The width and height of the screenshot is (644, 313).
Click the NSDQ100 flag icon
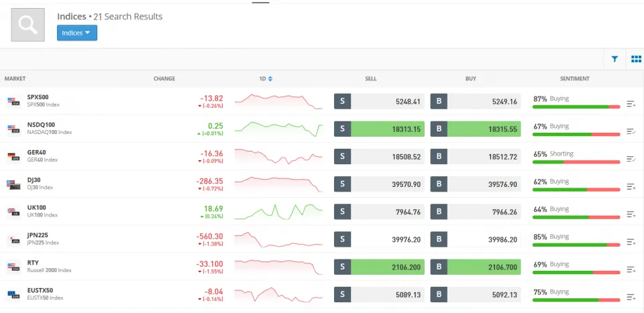pos(13,129)
